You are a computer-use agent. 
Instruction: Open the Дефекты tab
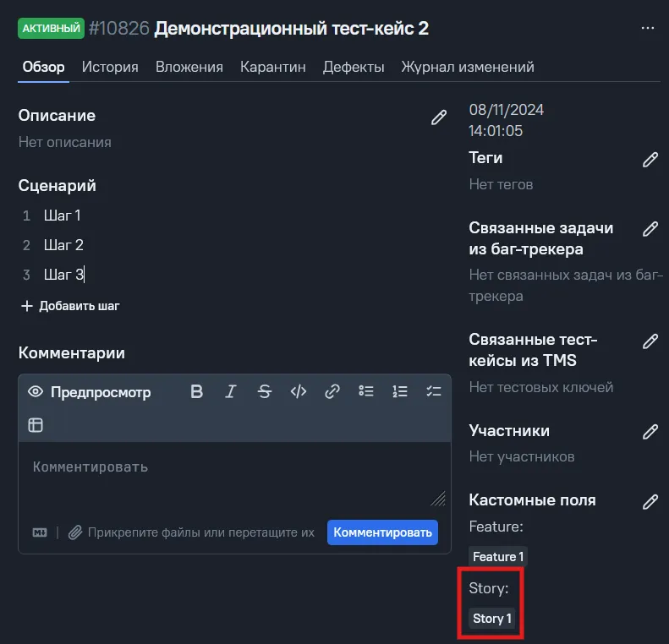tap(354, 67)
